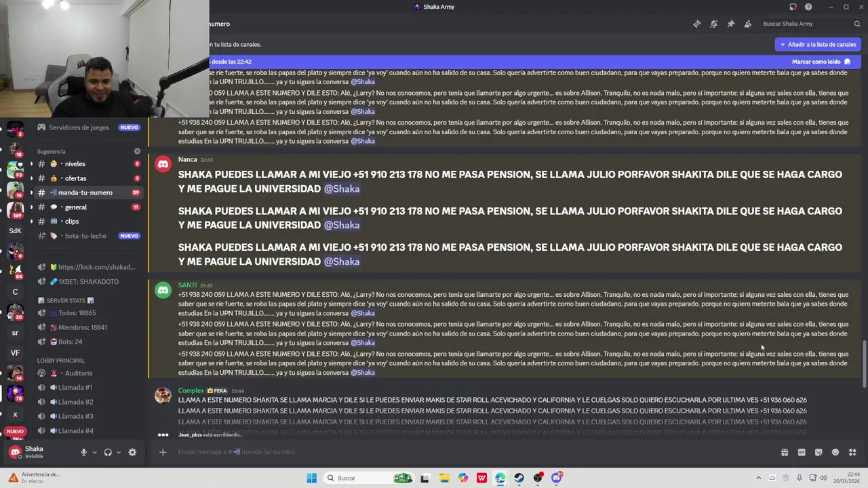Open the sticker picker icon
868x488 pixels.
click(x=818, y=452)
